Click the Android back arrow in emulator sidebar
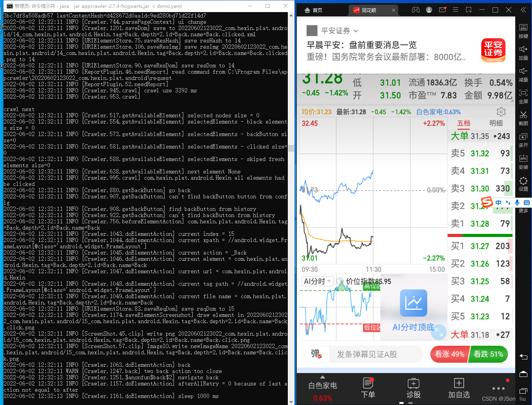 pyautogui.click(x=523, y=356)
